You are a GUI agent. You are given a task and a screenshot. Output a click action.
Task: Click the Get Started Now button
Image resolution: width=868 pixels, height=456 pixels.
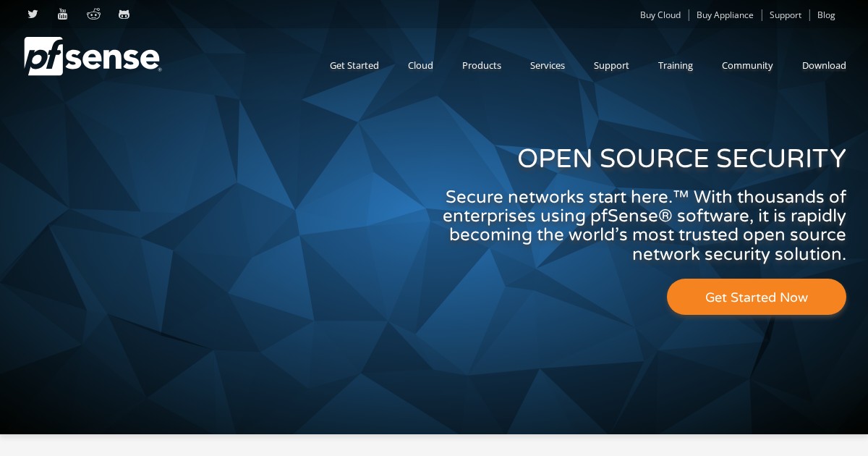[x=757, y=297]
